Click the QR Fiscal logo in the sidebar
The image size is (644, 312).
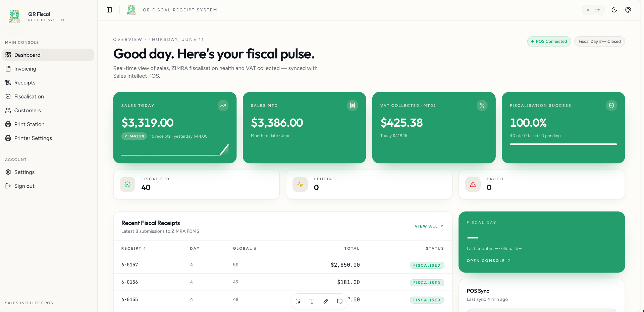(14, 16)
